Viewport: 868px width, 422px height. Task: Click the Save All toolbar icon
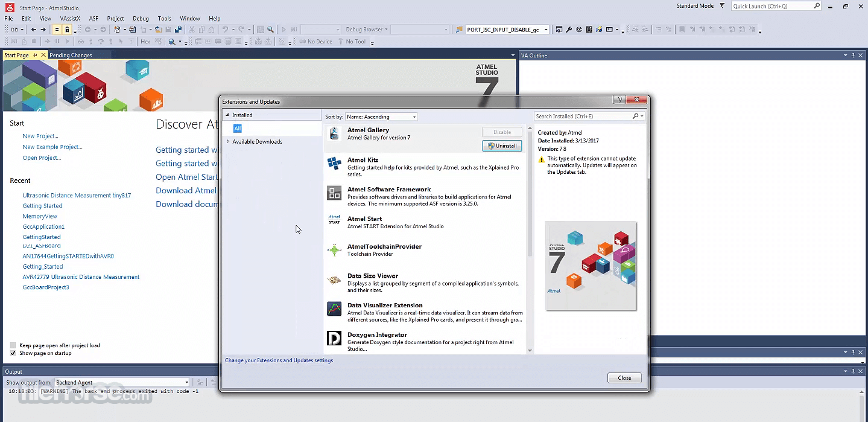coord(178,30)
